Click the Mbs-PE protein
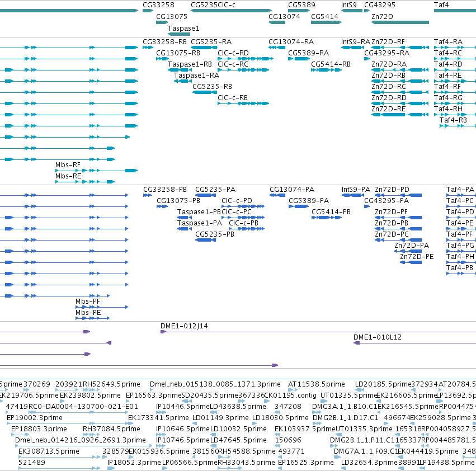Image resolution: width=476 pixels, height=471 pixels. pyautogui.click(x=93, y=318)
